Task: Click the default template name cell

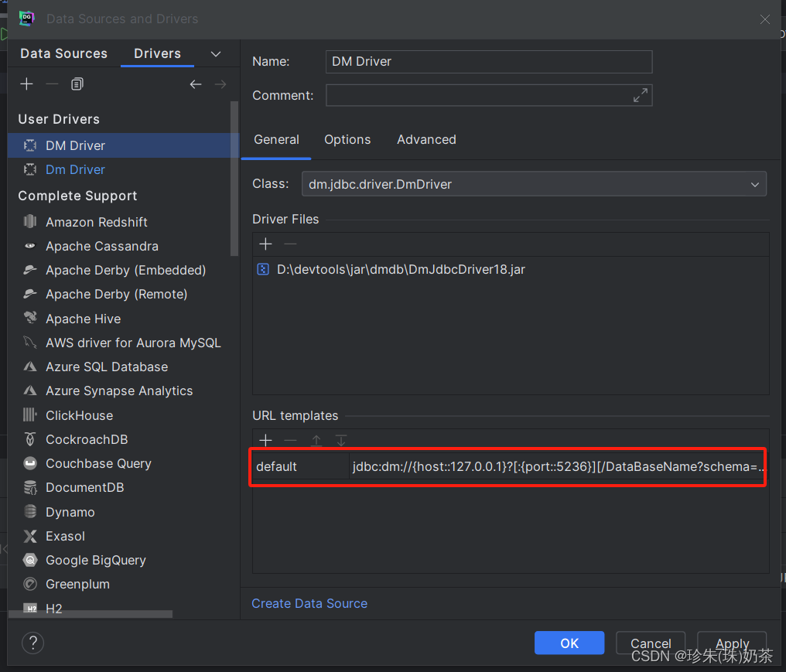Action: [301, 466]
